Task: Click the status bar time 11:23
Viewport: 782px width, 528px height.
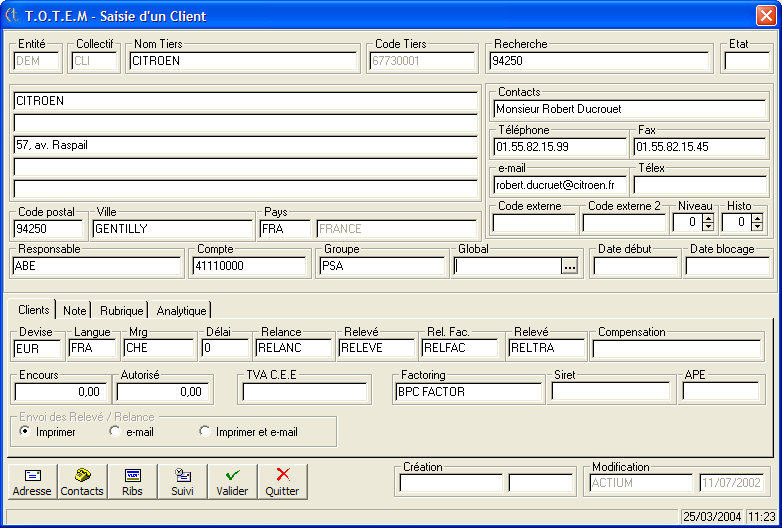Action: [x=762, y=517]
